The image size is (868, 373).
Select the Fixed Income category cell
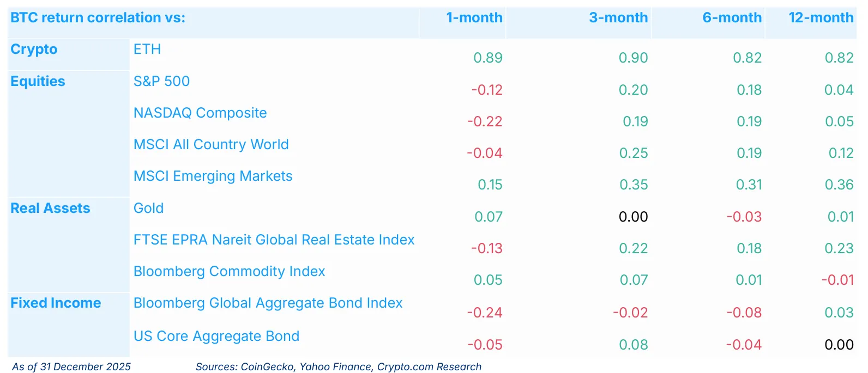[56, 303]
